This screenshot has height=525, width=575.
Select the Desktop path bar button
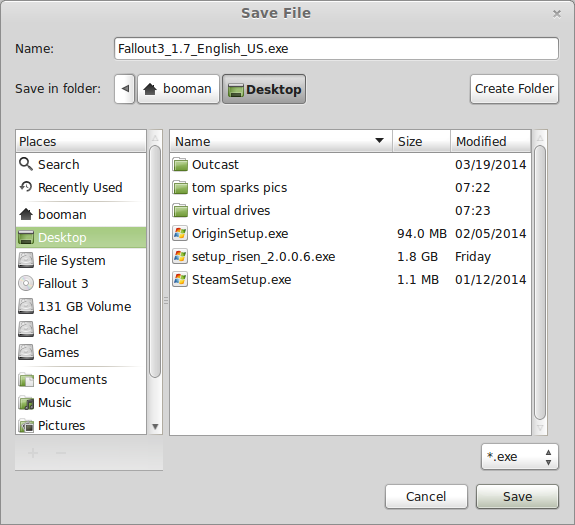[x=264, y=89]
